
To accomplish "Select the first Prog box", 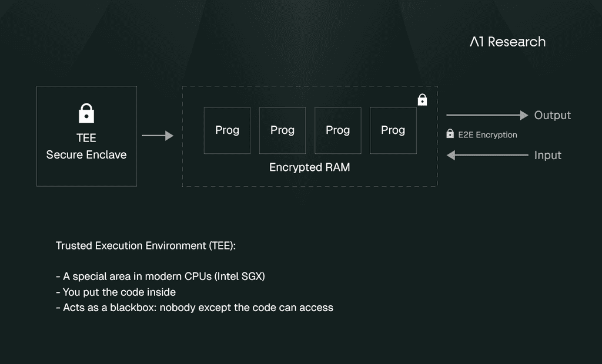I will pos(228,130).
